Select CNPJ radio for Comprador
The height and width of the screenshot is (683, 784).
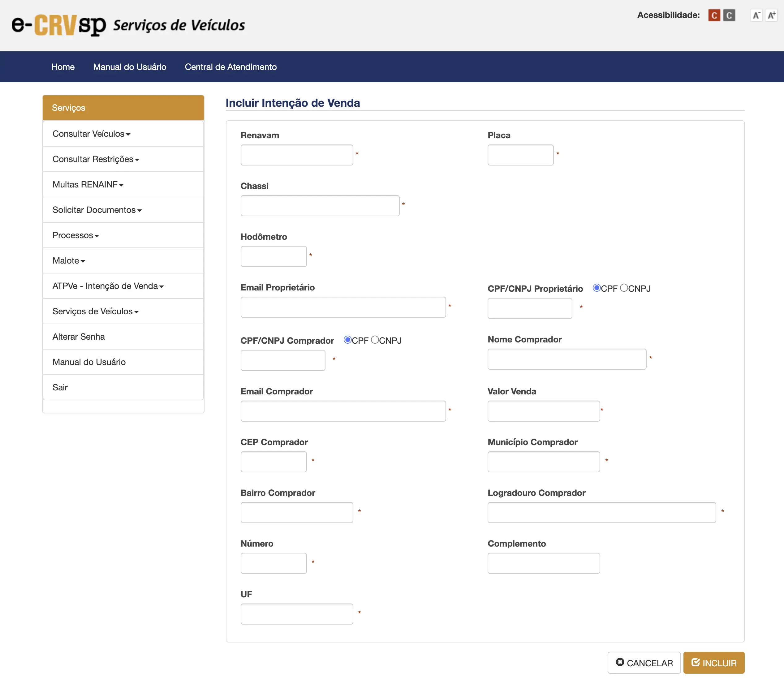tap(375, 340)
